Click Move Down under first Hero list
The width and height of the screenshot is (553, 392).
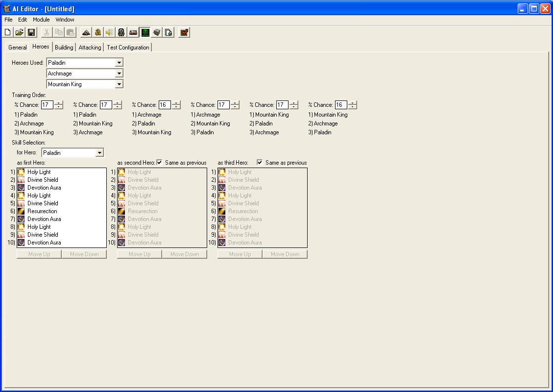click(x=84, y=254)
